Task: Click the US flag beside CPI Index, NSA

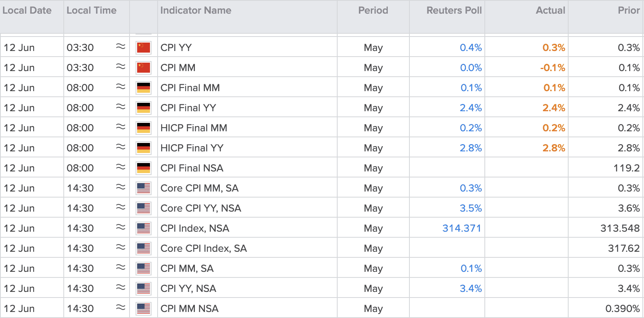Action: (144, 228)
